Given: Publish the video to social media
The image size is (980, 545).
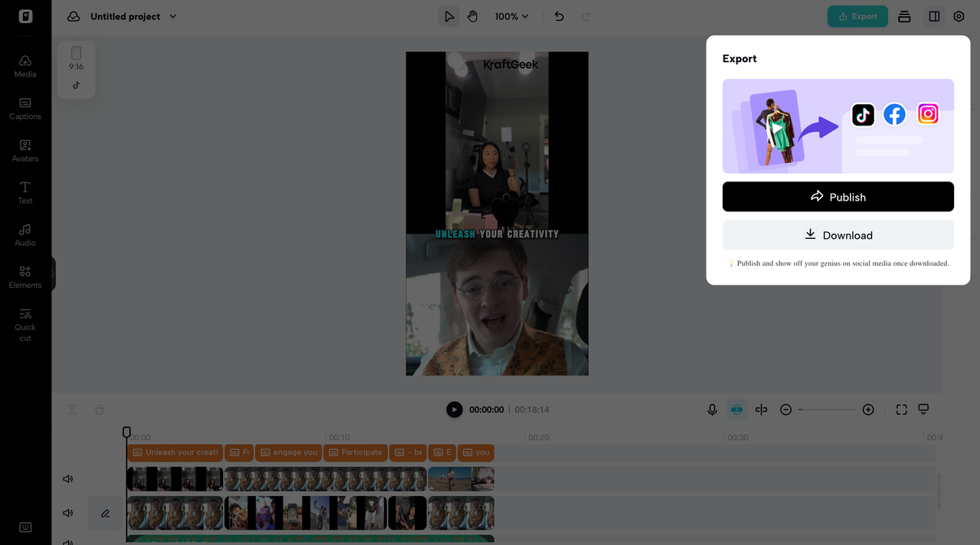Looking at the screenshot, I should (x=838, y=197).
